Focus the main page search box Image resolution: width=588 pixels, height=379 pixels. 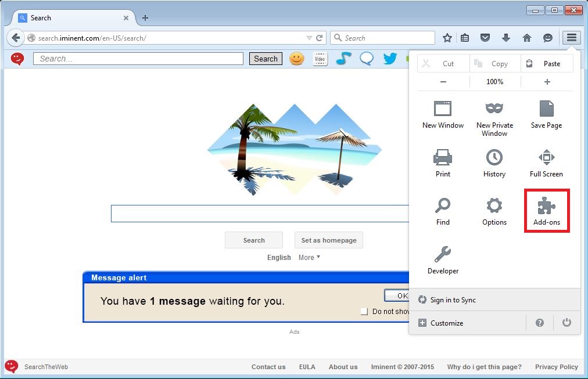point(260,214)
